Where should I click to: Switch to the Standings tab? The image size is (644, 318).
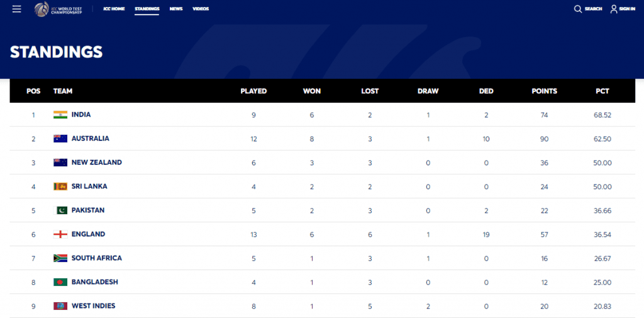pyautogui.click(x=147, y=9)
